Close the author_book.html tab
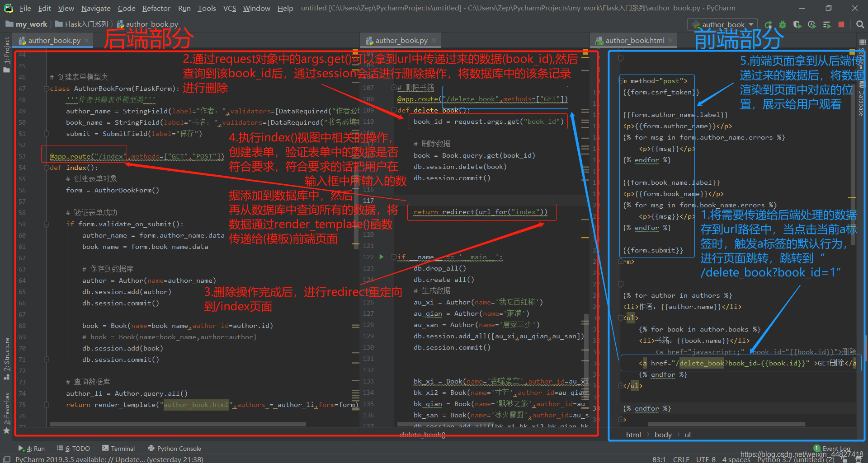 [x=670, y=41]
